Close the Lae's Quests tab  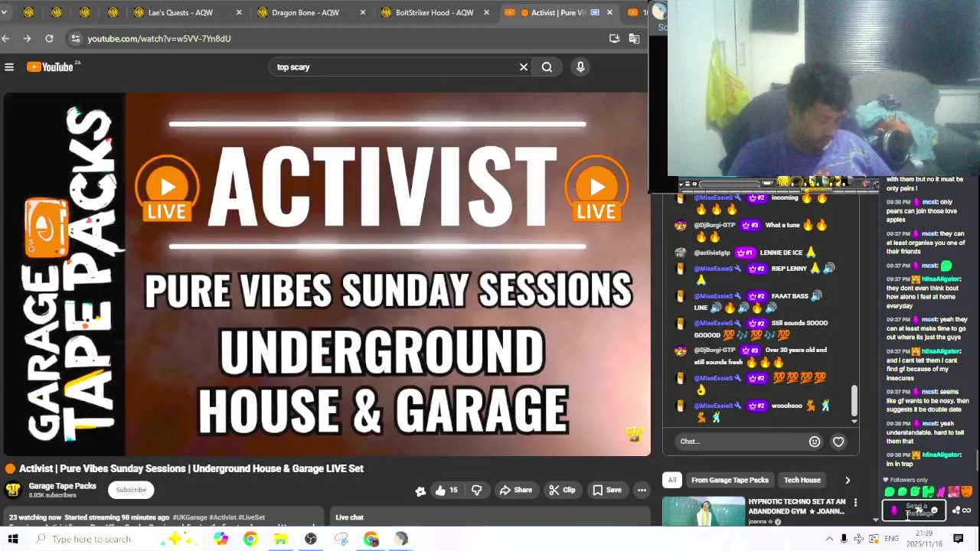[x=239, y=12]
